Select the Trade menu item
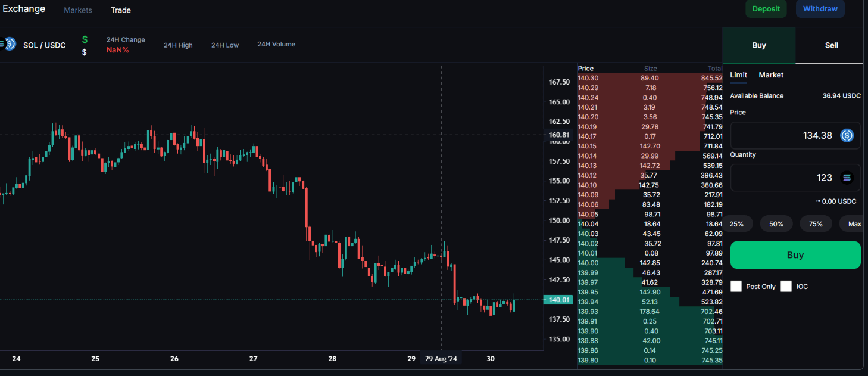 point(121,10)
